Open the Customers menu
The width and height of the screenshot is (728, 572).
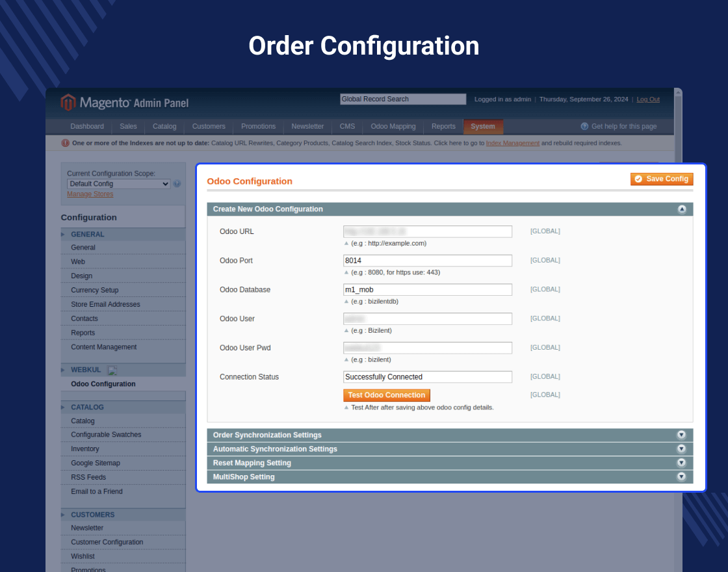click(209, 126)
